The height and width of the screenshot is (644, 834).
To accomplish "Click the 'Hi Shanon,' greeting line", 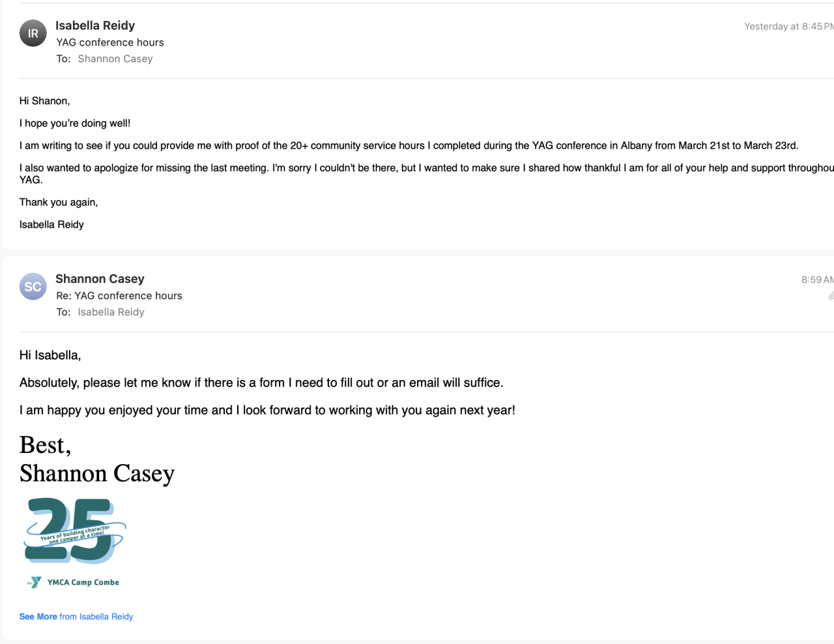I will 44,101.
